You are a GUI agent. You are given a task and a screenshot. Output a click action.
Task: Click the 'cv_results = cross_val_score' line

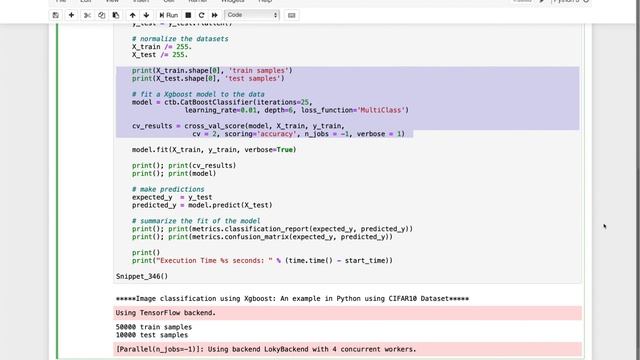coord(238,126)
